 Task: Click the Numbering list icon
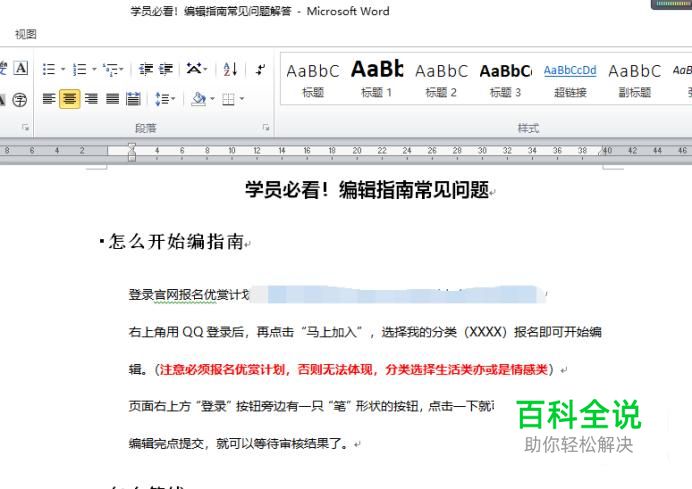pos(79,69)
